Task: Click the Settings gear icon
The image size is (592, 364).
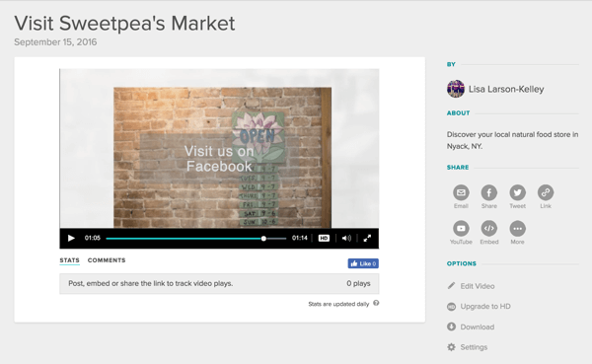Action: click(x=451, y=347)
